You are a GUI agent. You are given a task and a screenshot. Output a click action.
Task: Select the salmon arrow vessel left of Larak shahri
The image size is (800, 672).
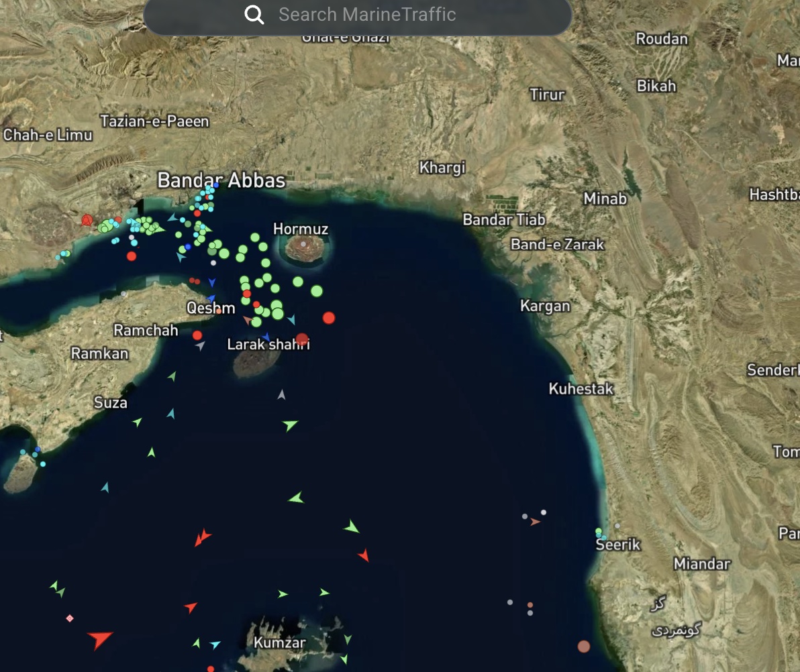248,321
